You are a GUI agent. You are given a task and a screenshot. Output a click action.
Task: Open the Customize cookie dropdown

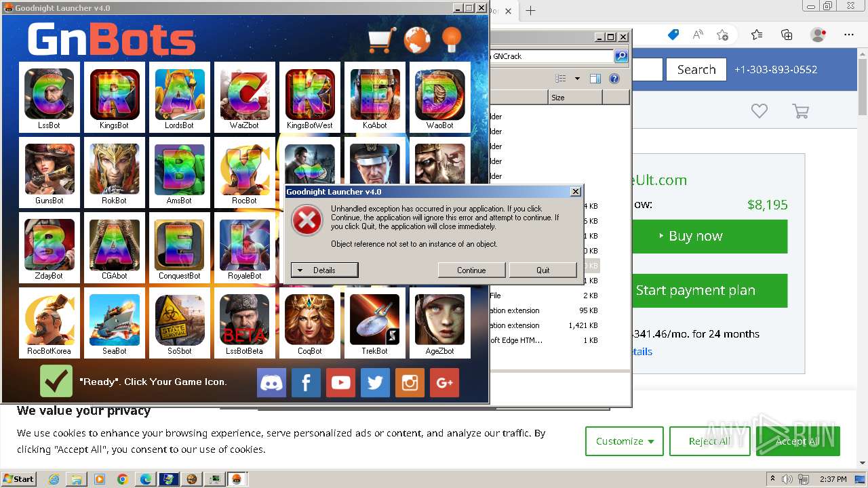click(x=625, y=441)
